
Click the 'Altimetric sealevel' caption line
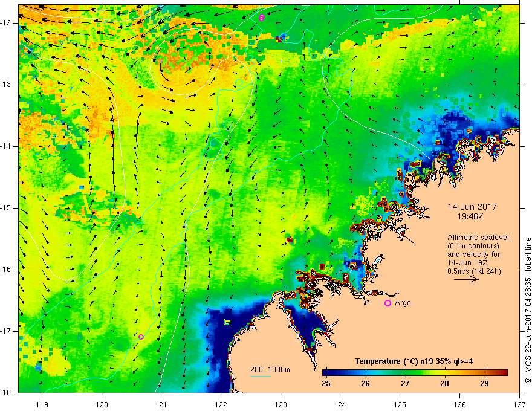point(478,238)
